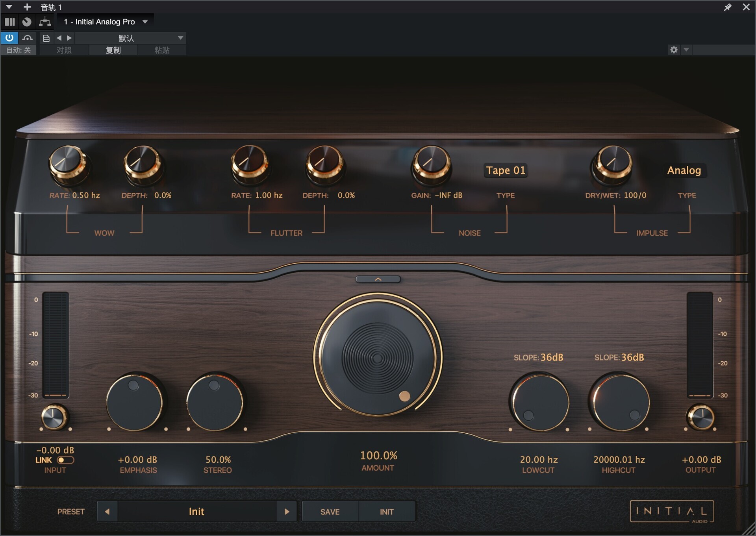
Task: Open the Analog impulse type selector
Action: coord(684,170)
